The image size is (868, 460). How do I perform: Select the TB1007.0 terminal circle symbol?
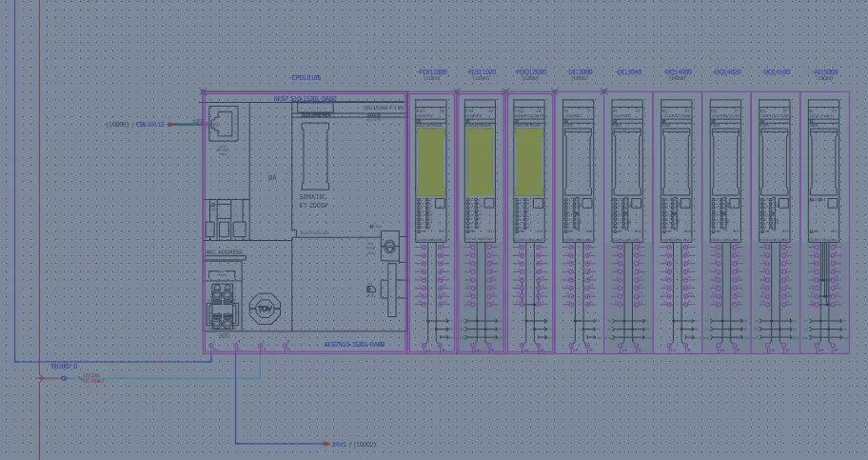pyautogui.click(x=64, y=378)
